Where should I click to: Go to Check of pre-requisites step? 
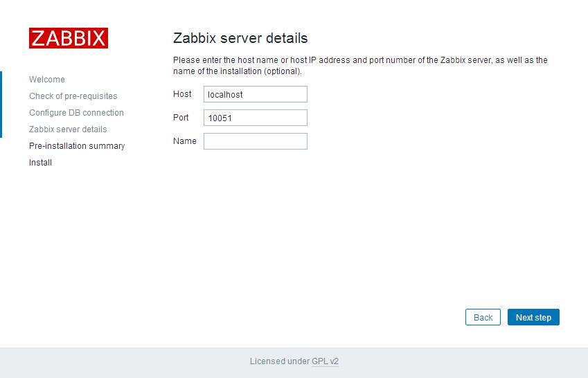click(x=73, y=96)
